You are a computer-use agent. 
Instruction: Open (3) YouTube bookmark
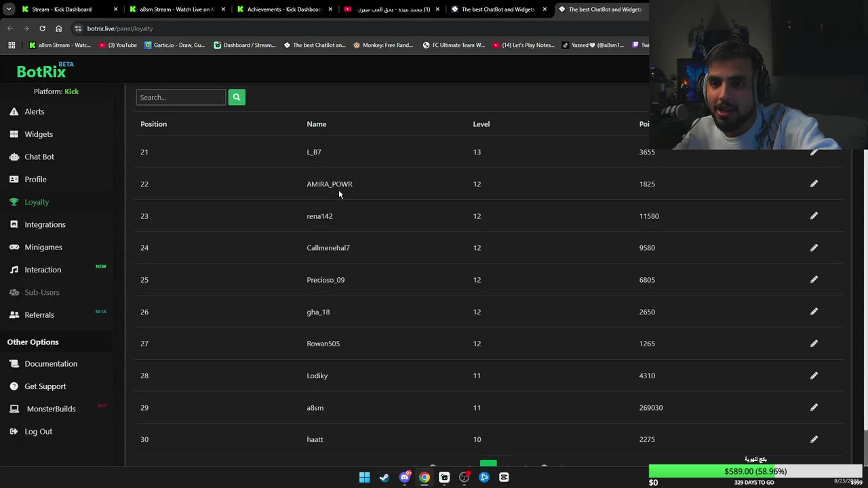118,45
